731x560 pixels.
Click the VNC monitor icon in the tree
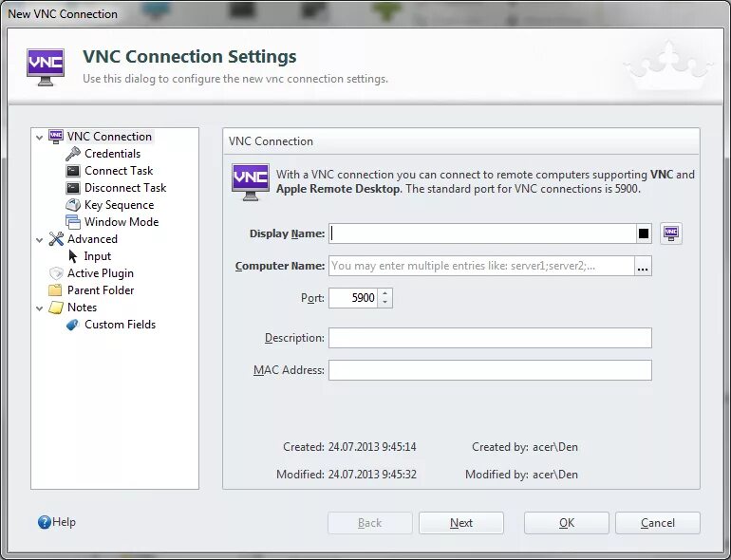(x=56, y=137)
